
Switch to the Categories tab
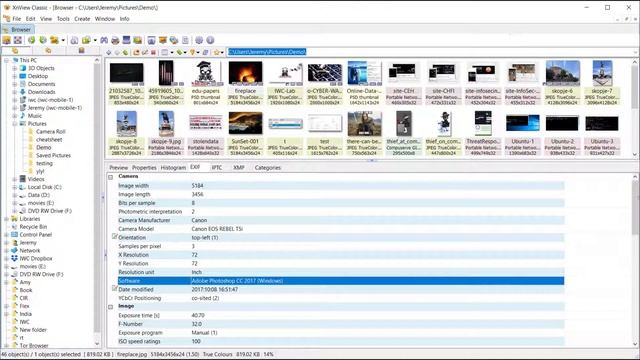coord(268,168)
